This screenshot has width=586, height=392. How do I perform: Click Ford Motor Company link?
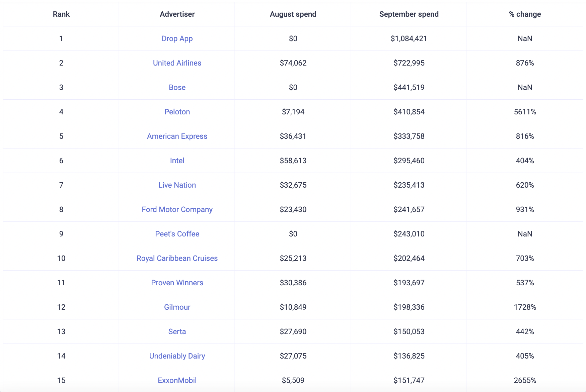(x=177, y=209)
